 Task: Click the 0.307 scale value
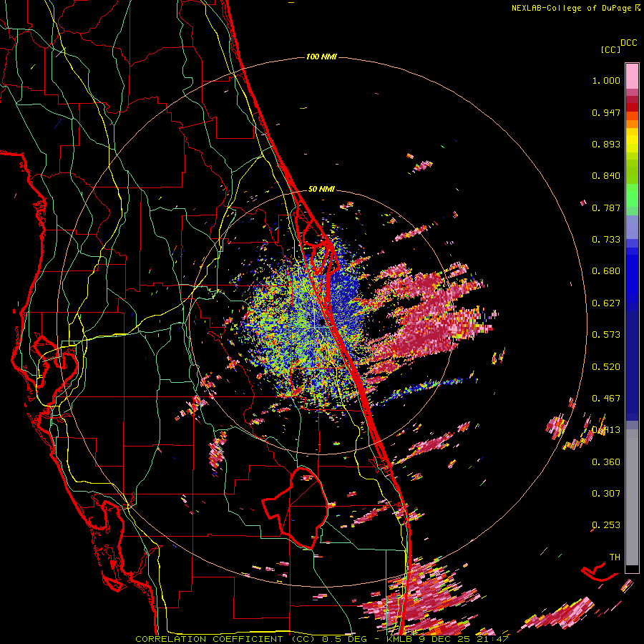tap(606, 494)
